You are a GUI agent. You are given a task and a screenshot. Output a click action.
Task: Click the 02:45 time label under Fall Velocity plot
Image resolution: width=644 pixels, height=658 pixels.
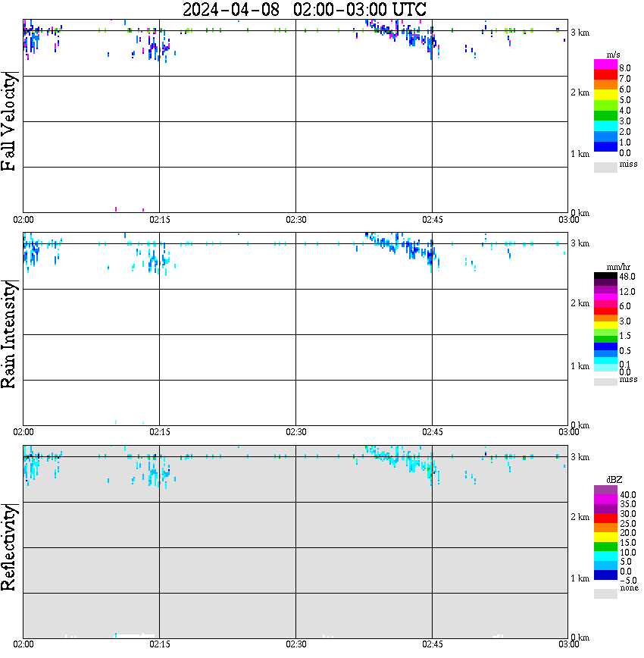pos(433,220)
